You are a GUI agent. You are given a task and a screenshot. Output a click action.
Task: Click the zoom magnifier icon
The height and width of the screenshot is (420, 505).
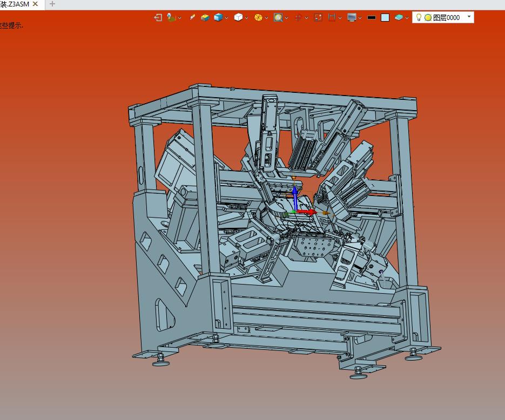click(x=278, y=17)
